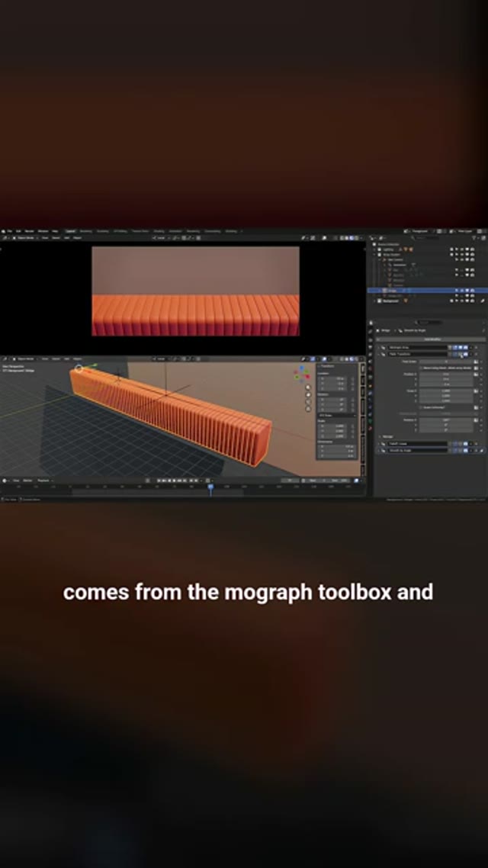This screenshot has width=488, height=868.
Task: Open the File menu
Action: [x=9, y=231]
